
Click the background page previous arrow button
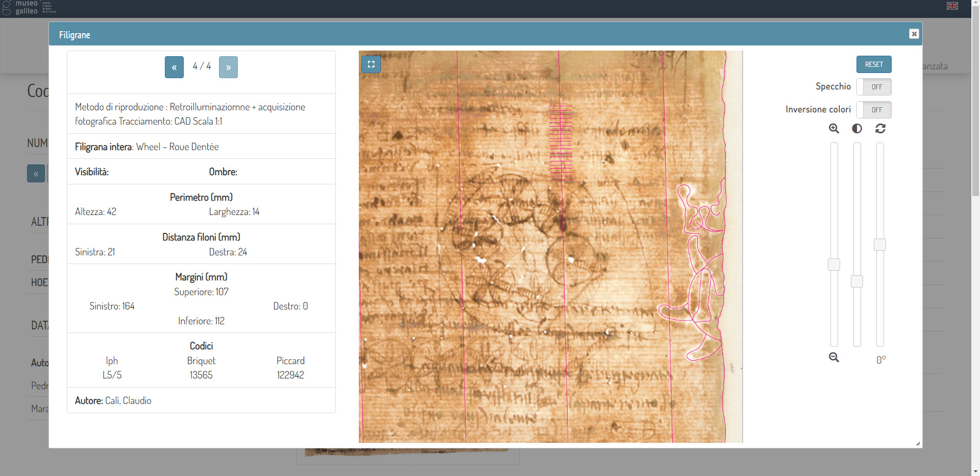[36, 174]
